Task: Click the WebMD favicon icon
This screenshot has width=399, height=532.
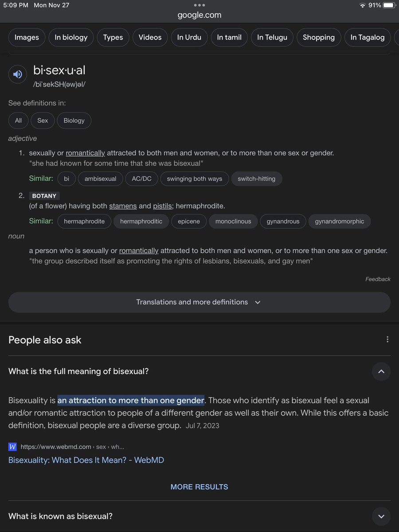Action: [12, 447]
